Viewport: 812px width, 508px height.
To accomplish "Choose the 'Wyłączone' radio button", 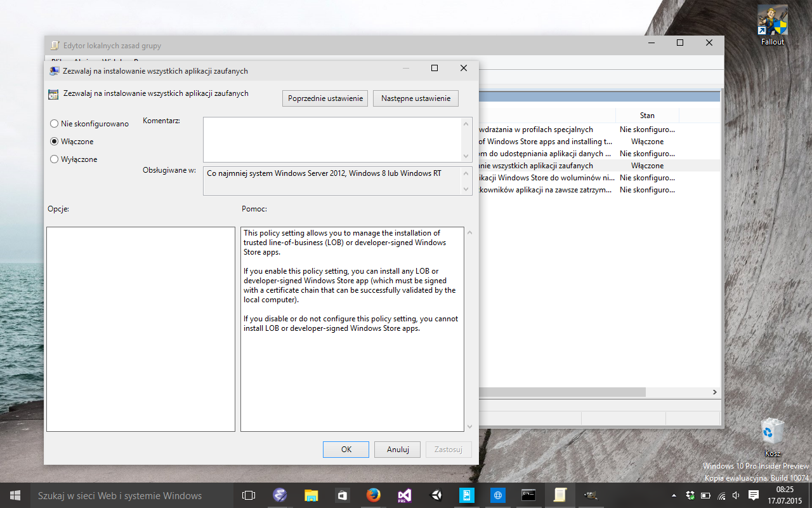I will pyautogui.click(x=55, y=159).
